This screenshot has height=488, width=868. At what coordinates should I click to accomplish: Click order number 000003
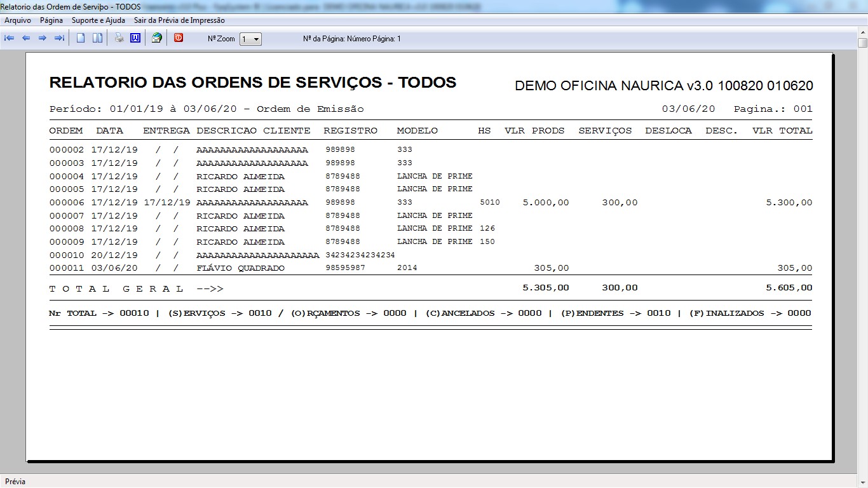click(66, 163)
